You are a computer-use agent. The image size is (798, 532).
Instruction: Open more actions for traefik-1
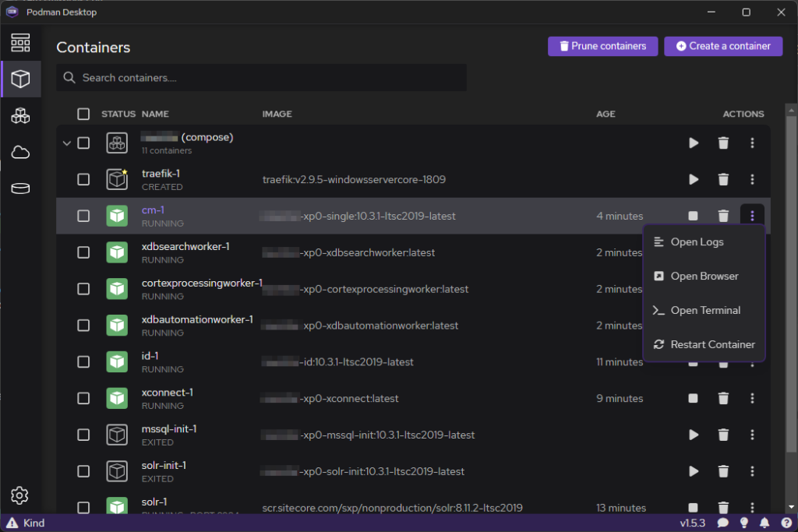[x=752, y=179]
